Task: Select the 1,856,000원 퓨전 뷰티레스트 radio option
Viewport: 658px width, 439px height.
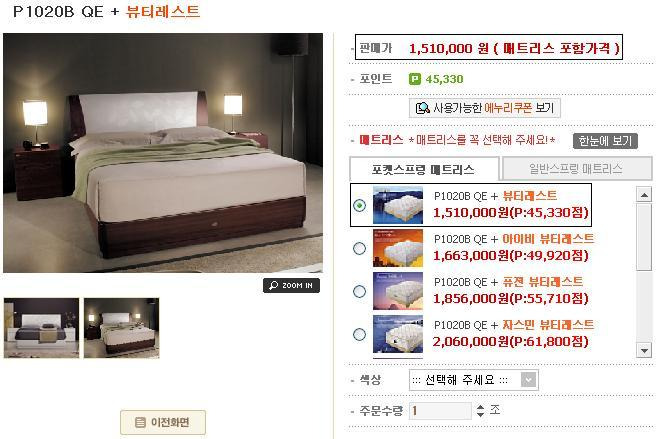Action: pyautogui.click(x=359, y=291)
